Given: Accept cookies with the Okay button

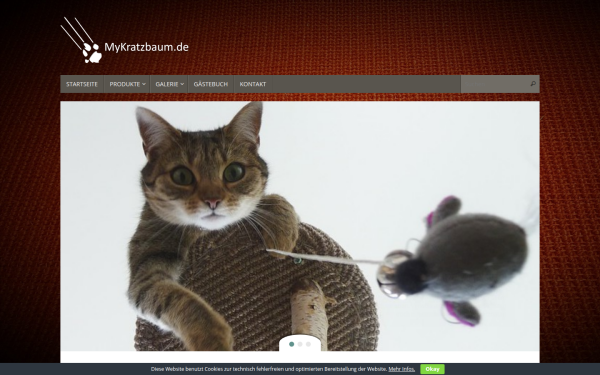Looking at the screenshot, I should coord(432,369).
